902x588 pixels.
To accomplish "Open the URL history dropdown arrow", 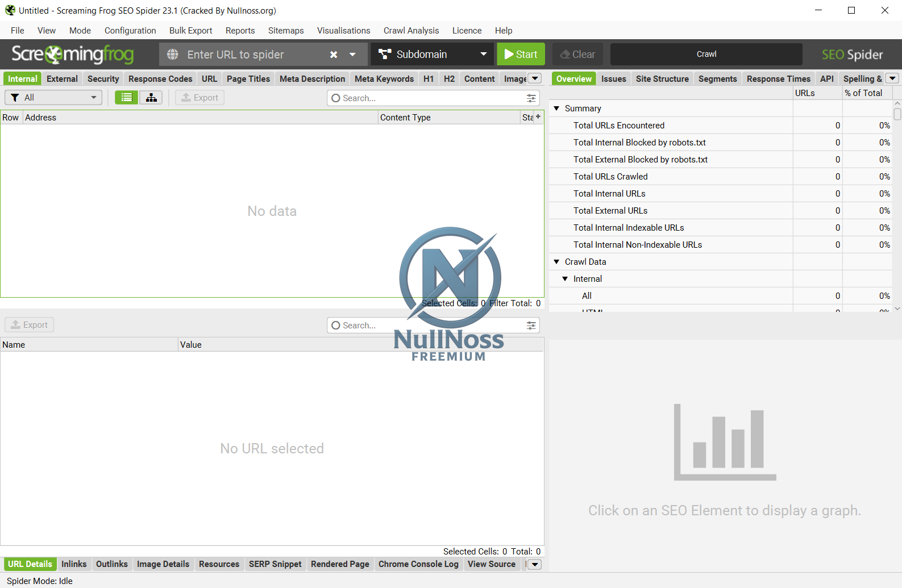I will tap(352, 55).
